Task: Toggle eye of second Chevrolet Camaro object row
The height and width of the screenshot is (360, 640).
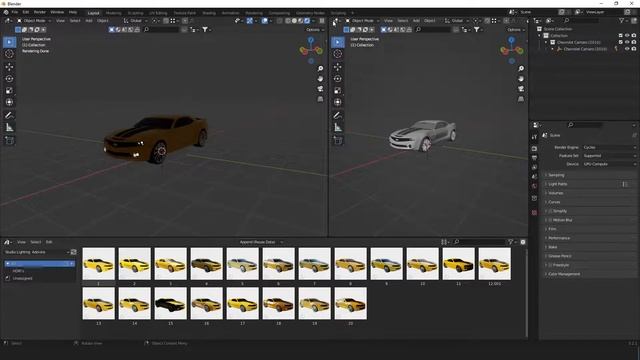Action: click(627, 49)
